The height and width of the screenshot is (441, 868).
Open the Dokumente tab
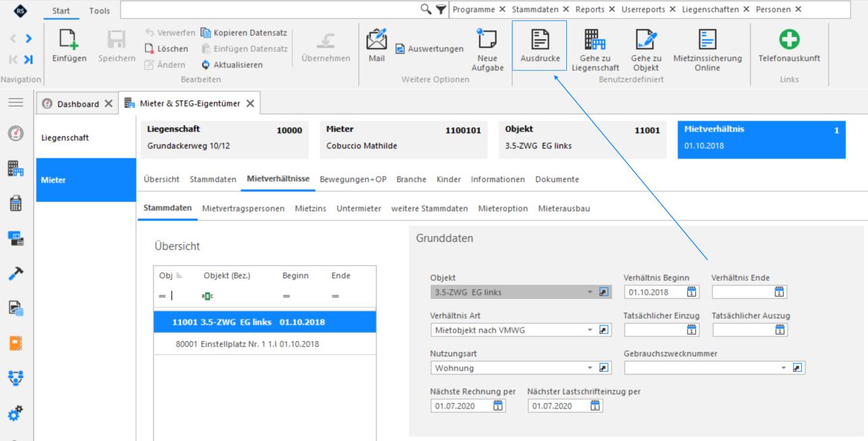click(x=557, y=179)
